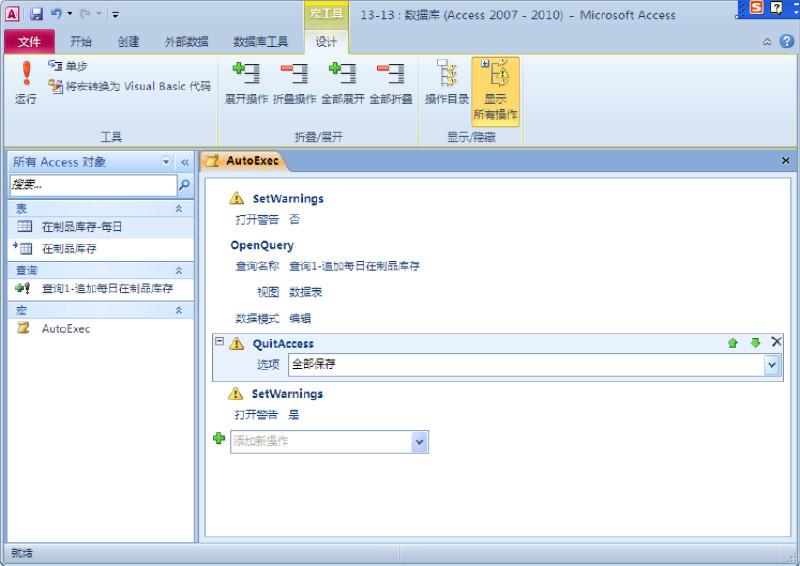Collapse the QuitAccess action block
800x566 pixels.
point(219,341)
